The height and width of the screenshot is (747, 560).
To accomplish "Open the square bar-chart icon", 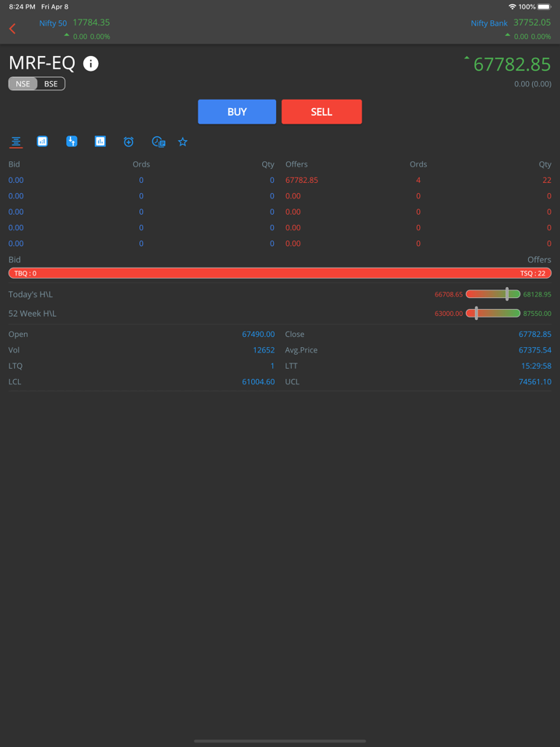I will tap(100, 141).
